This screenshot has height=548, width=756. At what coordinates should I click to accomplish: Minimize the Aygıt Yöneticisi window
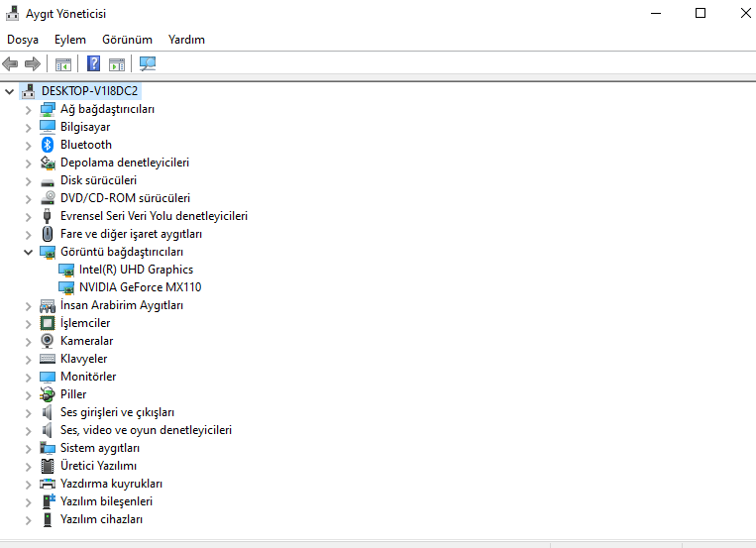click(656, 14)
